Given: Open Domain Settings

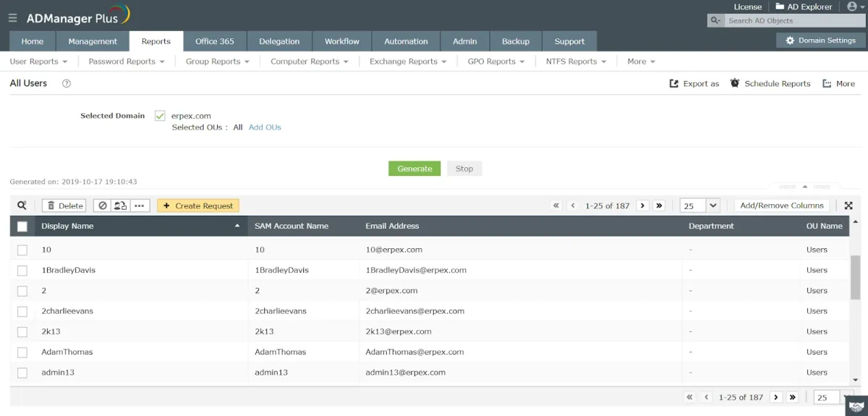Looking at the screenshot, I should click(x=820, y=41).
